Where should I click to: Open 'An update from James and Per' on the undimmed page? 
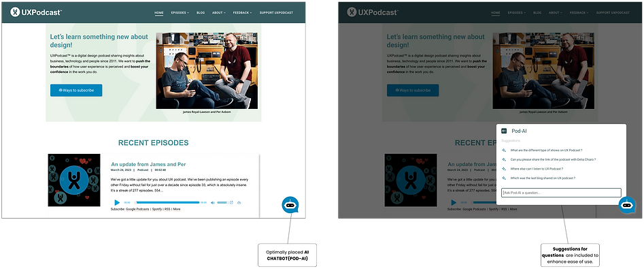click(149, 164)
